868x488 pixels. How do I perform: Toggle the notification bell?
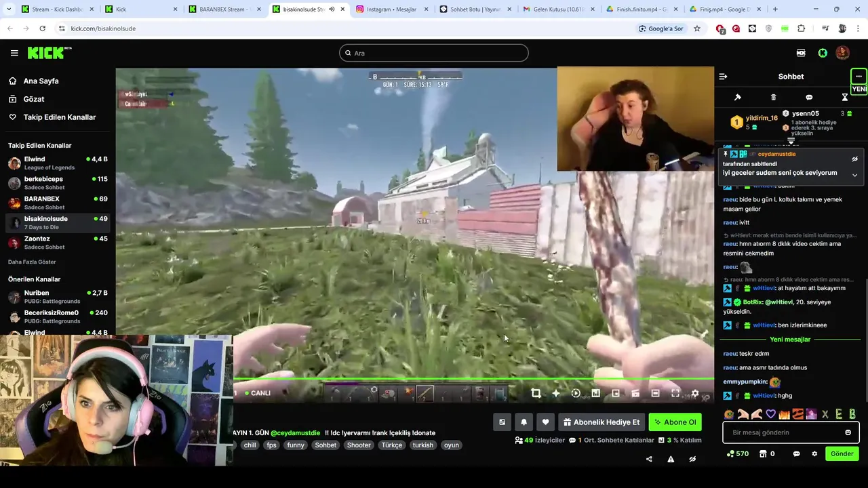[x=524, y=422]
